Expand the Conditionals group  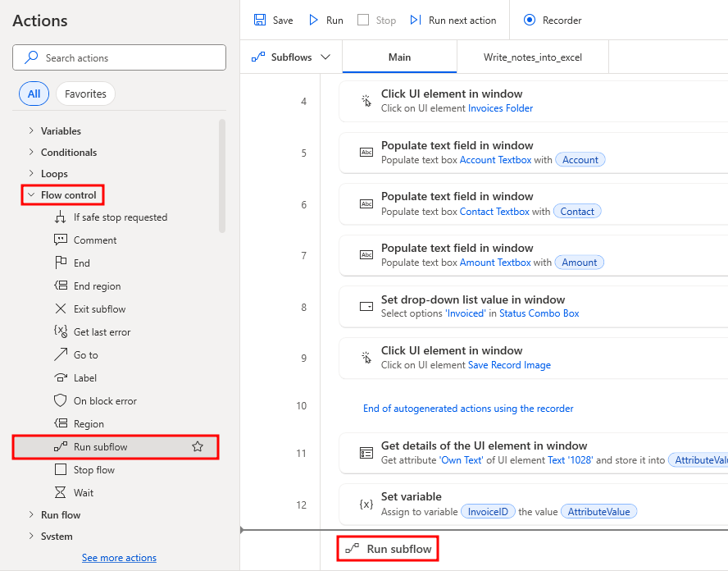[31, 152]
